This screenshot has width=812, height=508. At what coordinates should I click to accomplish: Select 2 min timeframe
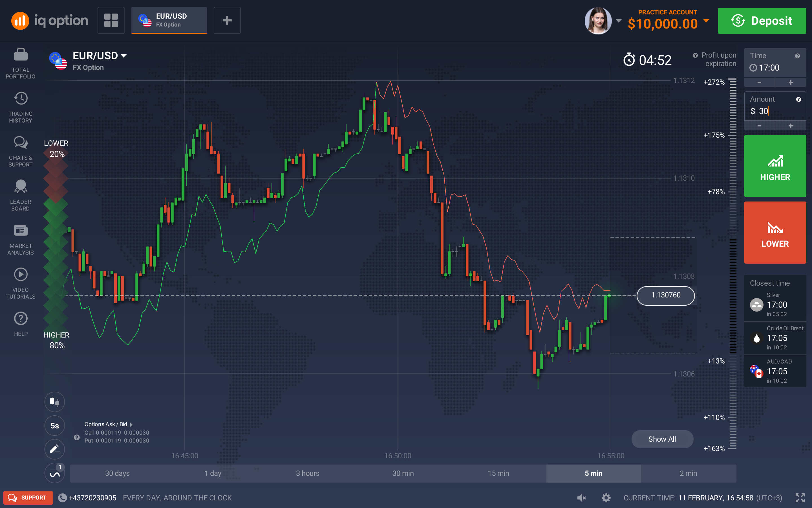tap(689, 473)
